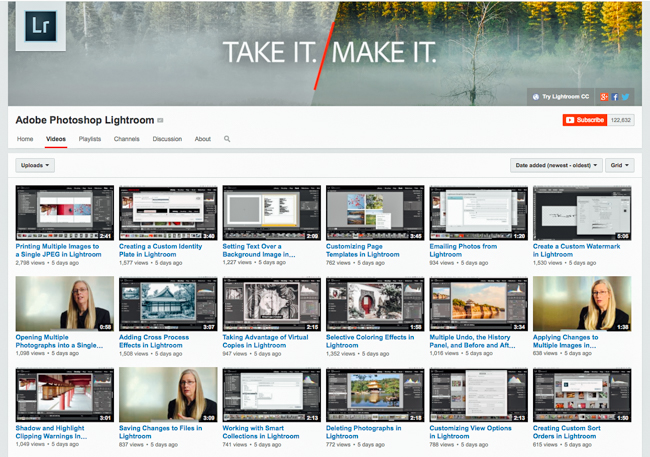Image resolution: width=650 pixels, height=457 pixels.
Task: Open the Facebook icon in banner
Action: tap(615, 97)
